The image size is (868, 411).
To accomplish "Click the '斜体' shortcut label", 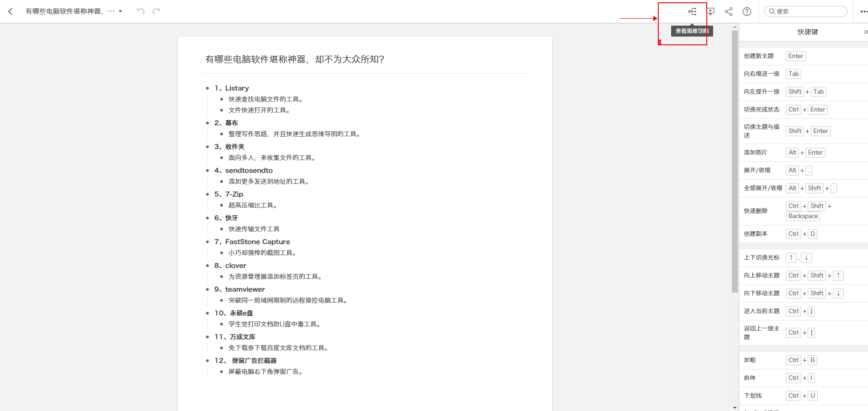I will (750, 378).
